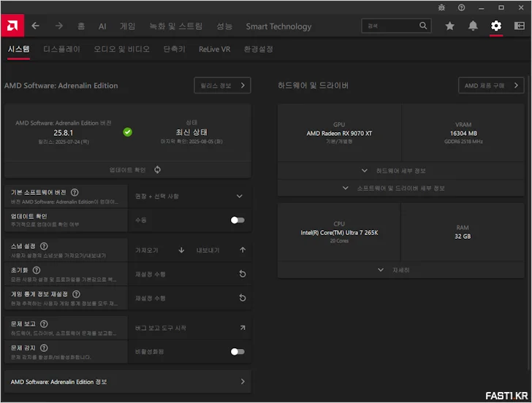Screen dimensions: 532x403
Task: Toggle the 업데이트 확인 automatic check switch
Action: pyautogui.click(x=237, y=220)
